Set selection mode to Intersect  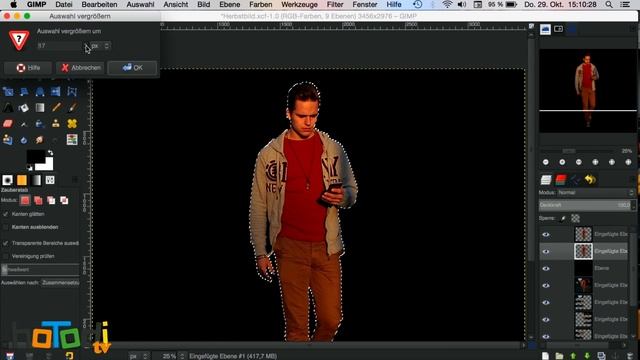click(x=64, y=200)
